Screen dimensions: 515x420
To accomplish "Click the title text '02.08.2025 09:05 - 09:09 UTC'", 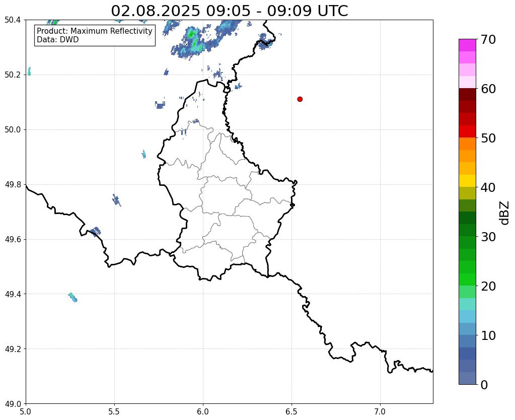I will pyautogui.click(x=229, y=11).
